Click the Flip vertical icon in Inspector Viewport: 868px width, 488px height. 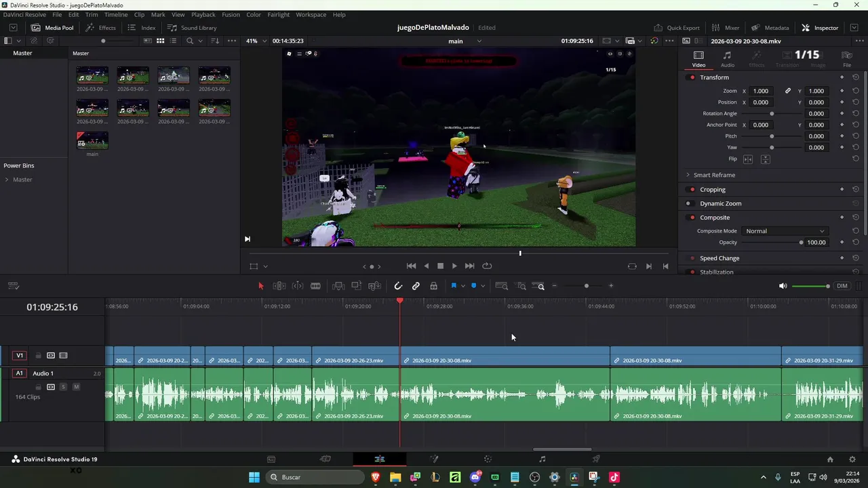766,159
